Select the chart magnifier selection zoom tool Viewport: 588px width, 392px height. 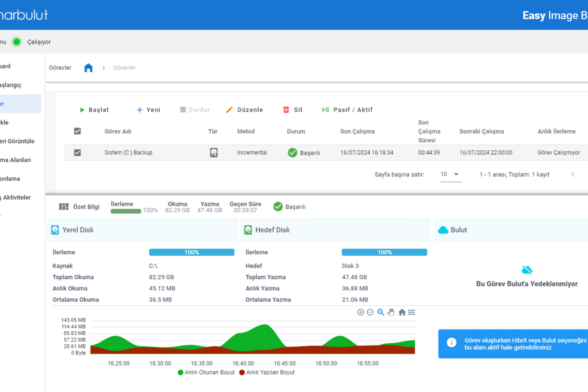(380, 312)
